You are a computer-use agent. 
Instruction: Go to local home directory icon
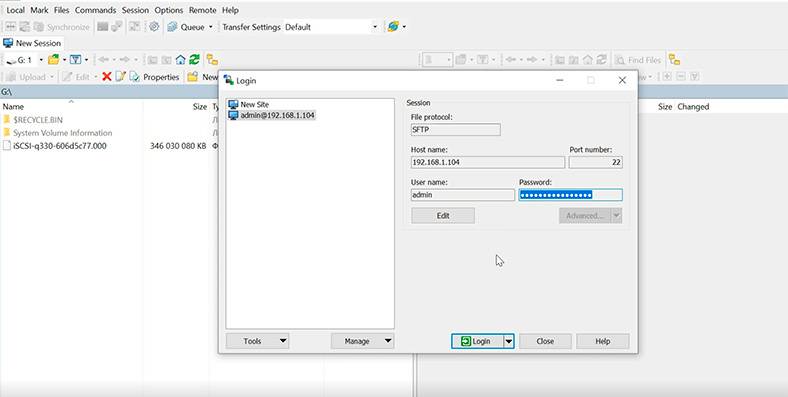[180, 60]
